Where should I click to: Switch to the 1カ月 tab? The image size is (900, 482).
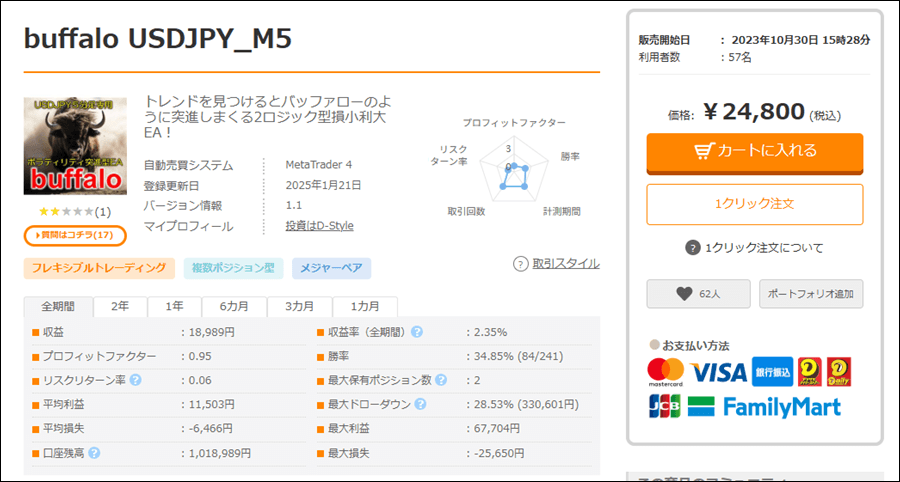click(365, 306)
